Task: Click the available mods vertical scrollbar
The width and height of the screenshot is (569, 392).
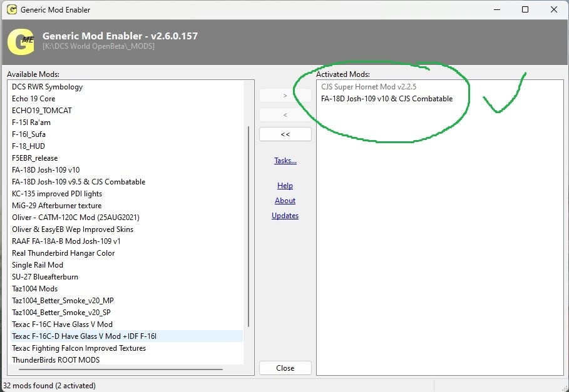Action: point(249,226)
